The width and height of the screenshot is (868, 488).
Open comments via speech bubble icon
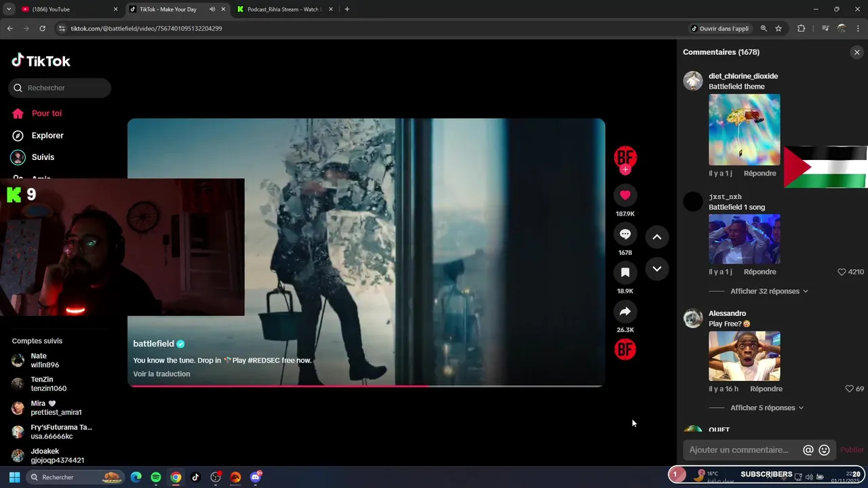click(625, 234)
